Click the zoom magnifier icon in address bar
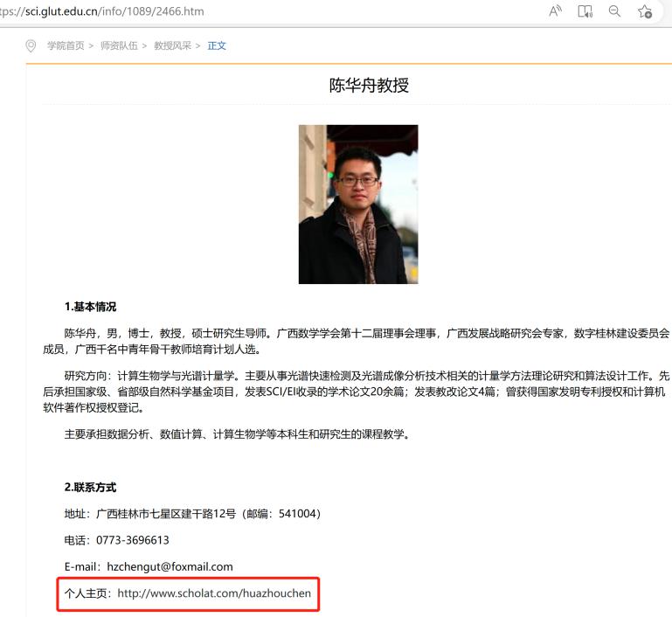 pyautogui.click(x=614, y=11)
